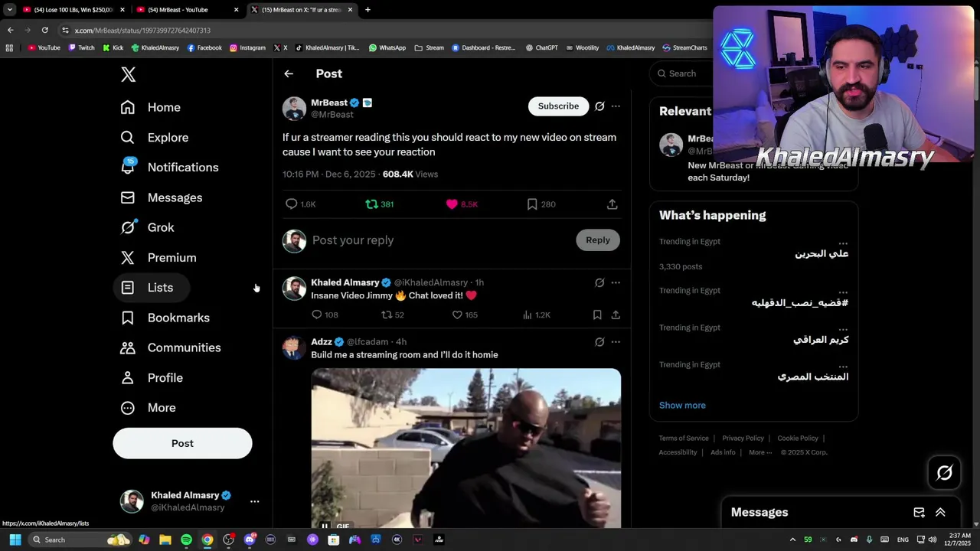Open Terms of Service link
Viewport: 980px width, 551px height.
pos(684,439)
